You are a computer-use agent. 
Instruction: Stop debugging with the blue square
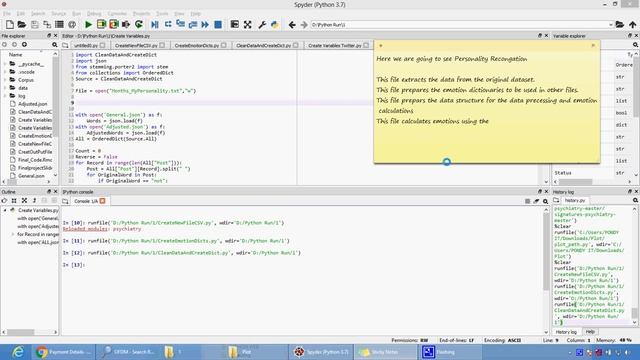(218, 24)
